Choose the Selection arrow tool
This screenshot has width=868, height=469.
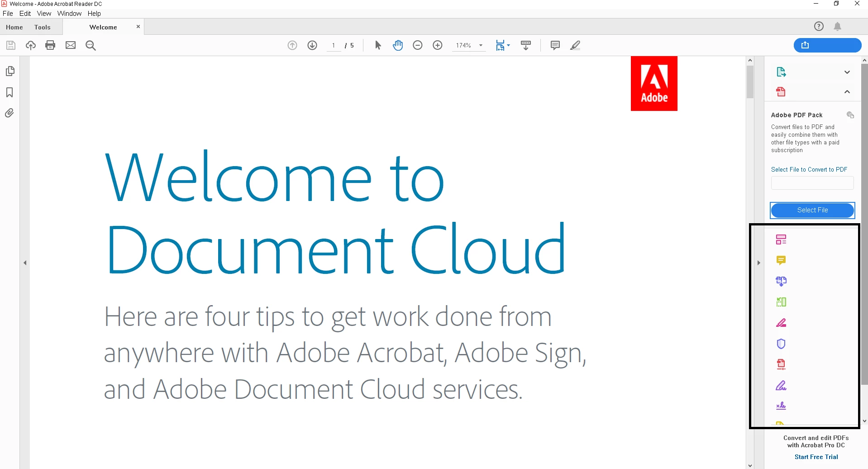(378, 45)
